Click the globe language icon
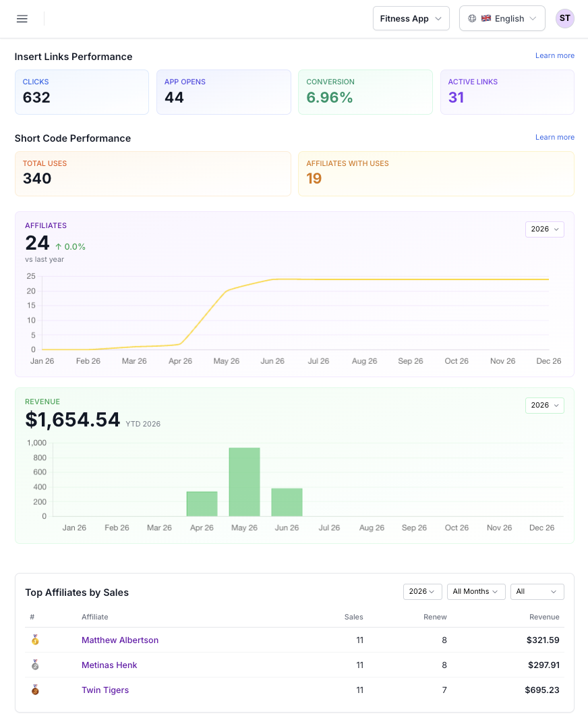The image size is (588, 718). (472, 18)
